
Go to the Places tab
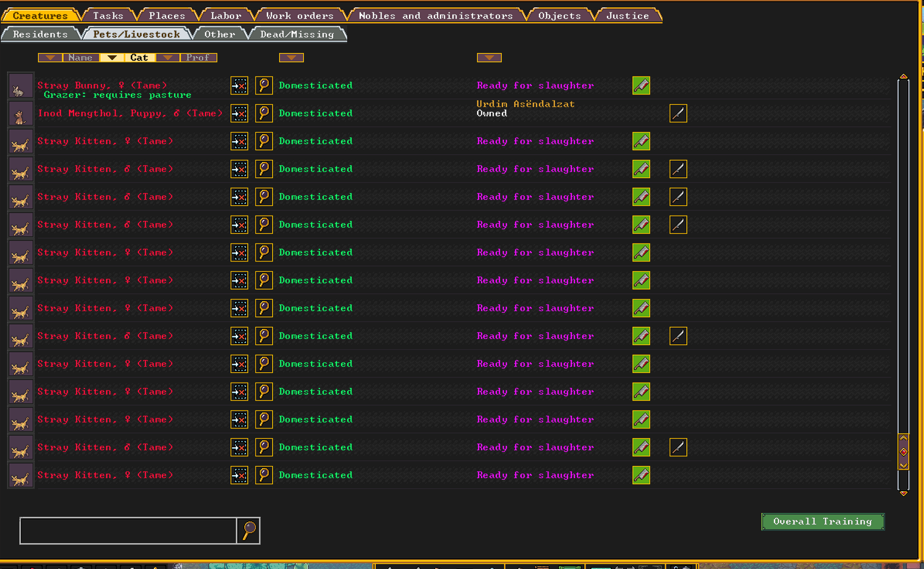[167, 15]
